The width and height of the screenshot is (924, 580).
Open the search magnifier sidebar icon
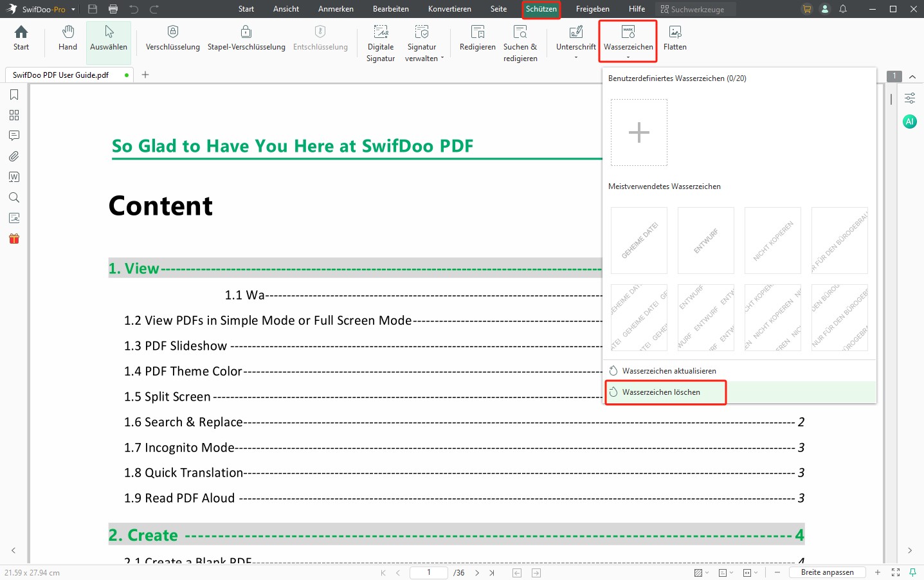pyautogui.click(x=14, y=197)
